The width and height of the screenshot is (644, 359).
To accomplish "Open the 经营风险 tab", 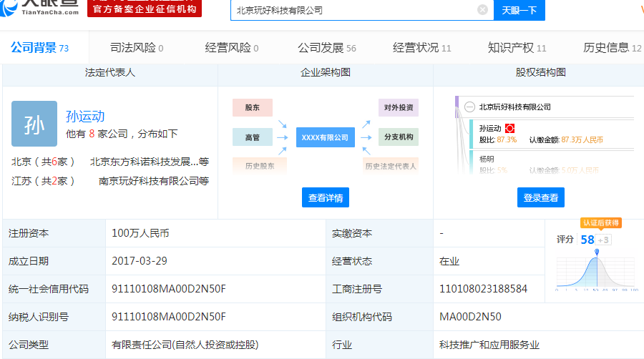I will click(232, 48).
